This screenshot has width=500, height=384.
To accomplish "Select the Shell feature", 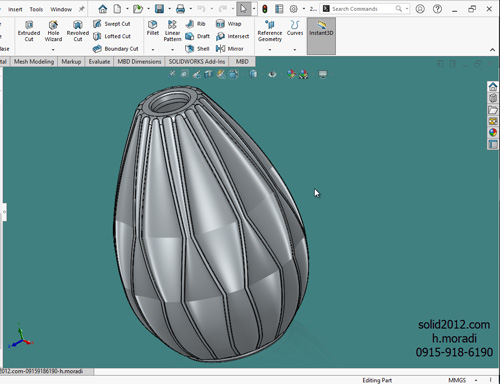I will [197, 49].
